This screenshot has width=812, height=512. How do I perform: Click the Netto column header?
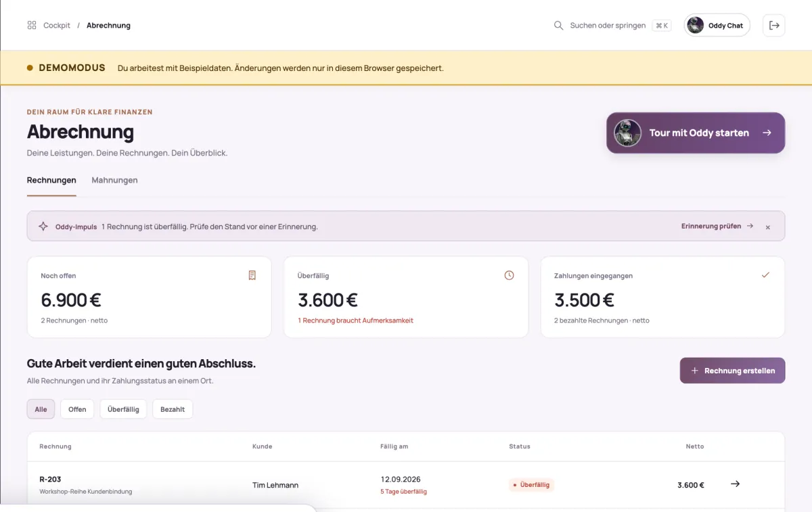point(695,446)
